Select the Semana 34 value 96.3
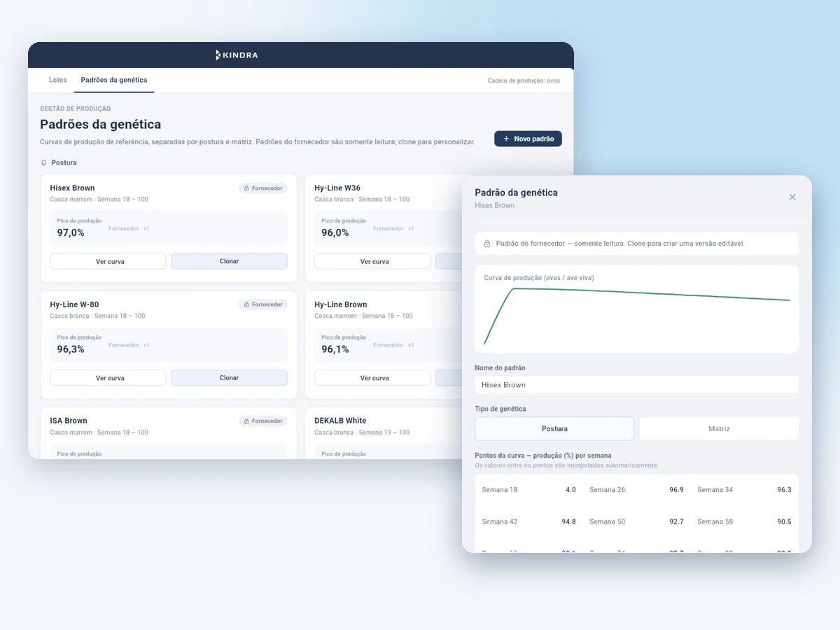840x630 pixels. [784, 490]
